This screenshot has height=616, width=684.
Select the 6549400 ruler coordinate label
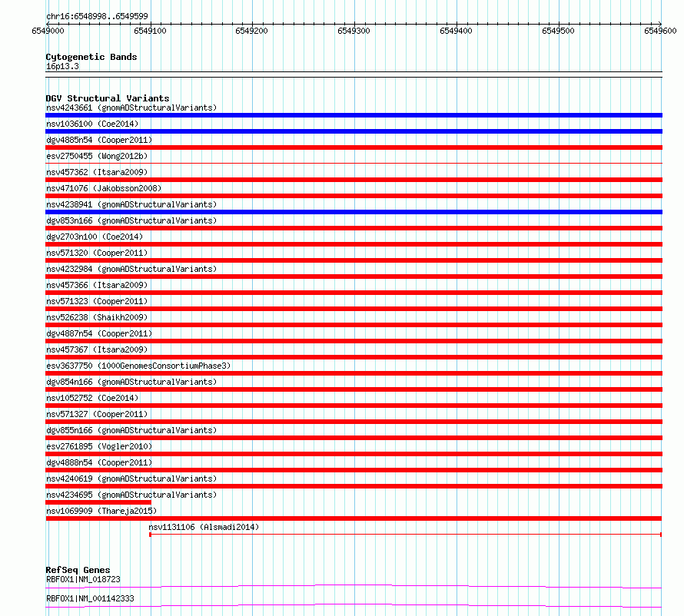pos(456,31)
